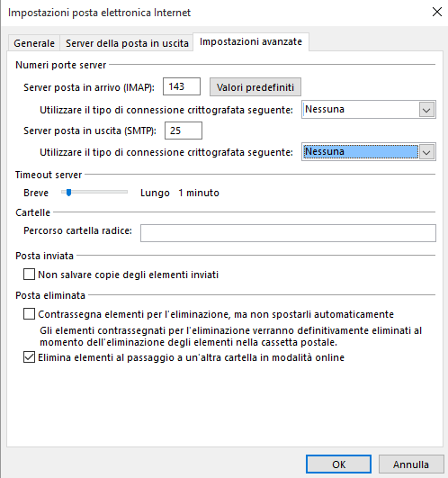Select the highlighted SMTP encryption Nessuna box
The height and width of the screenshot is (478, 448).
(361, 151)
